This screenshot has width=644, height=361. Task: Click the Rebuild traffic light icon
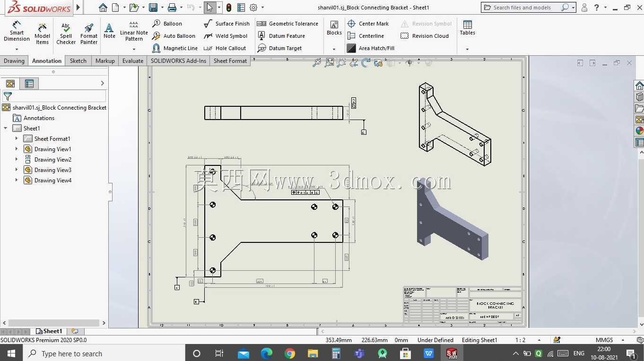click(229, 8)
